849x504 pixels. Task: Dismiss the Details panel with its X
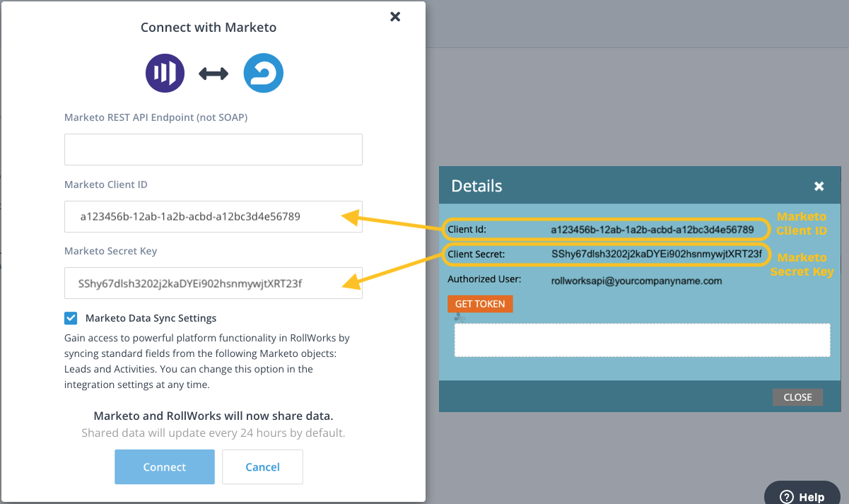point(819,186)
